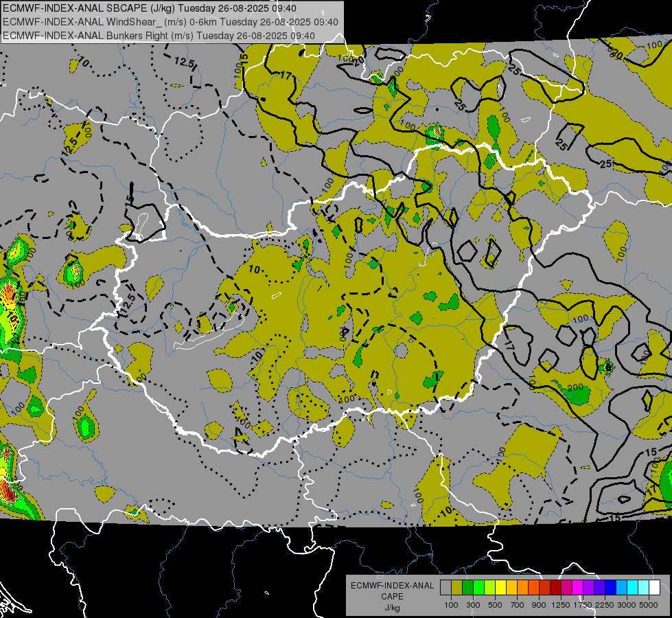Click the legend's 500 tick label
This screenshot has height=618, width=672.
[495, 605]
